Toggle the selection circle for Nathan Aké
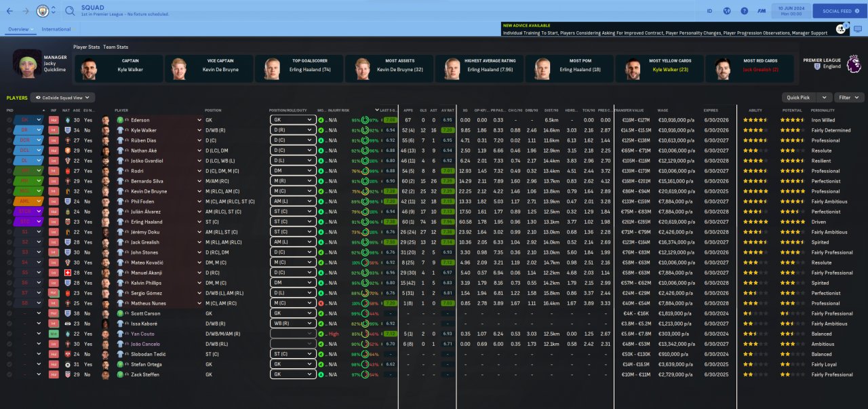The height and width of the screenshot is (409, 868). [9, 151]
